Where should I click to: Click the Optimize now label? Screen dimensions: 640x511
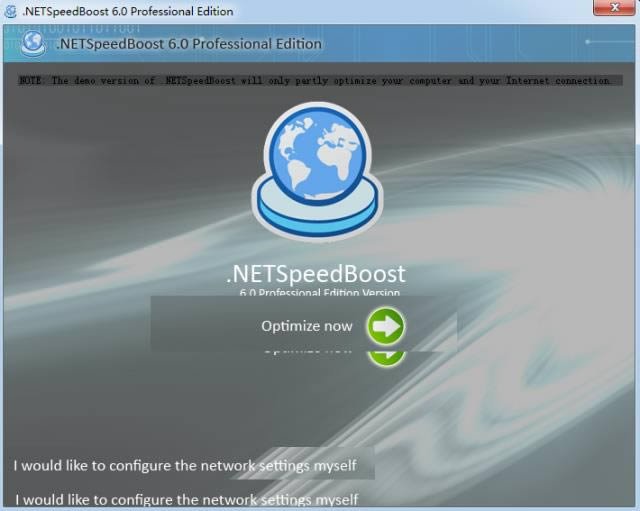click(307, 326)
